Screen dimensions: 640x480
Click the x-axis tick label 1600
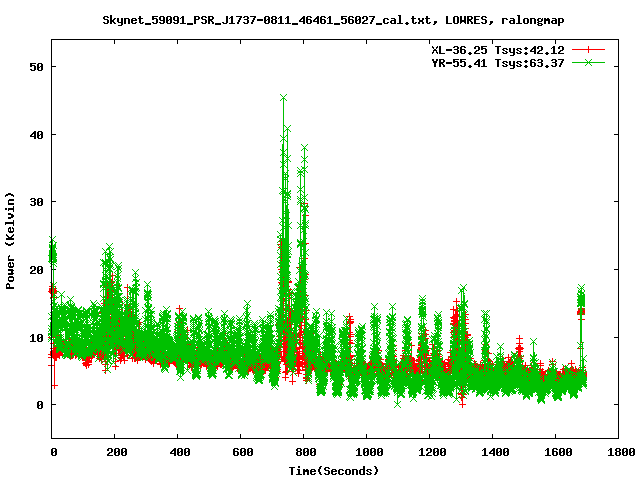click(558, 452)
